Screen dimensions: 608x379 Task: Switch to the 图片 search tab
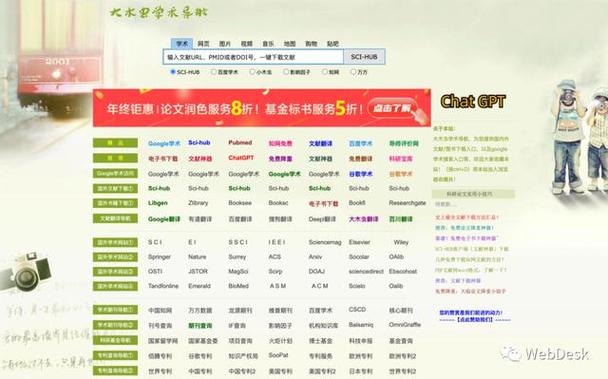tap(225, 44)
